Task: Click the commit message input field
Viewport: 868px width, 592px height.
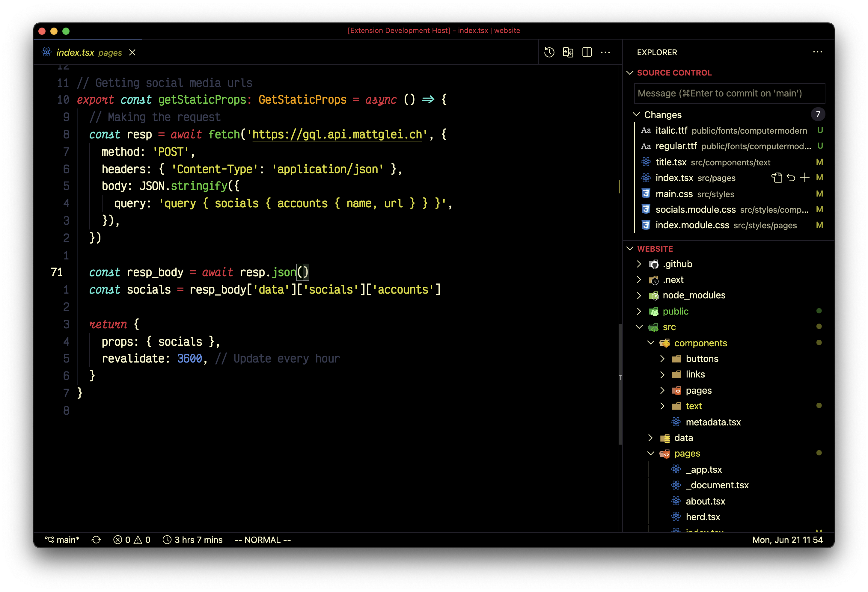Action: click(729, 93)
